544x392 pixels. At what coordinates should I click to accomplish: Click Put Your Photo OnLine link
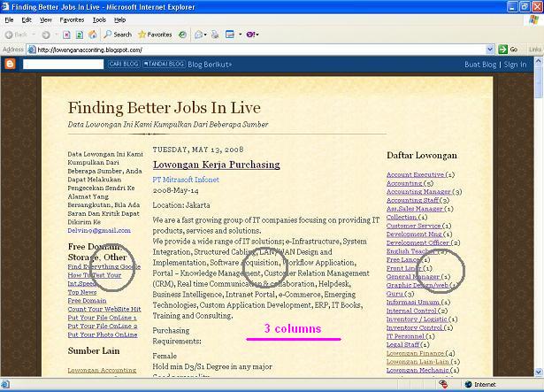(103, 334)
